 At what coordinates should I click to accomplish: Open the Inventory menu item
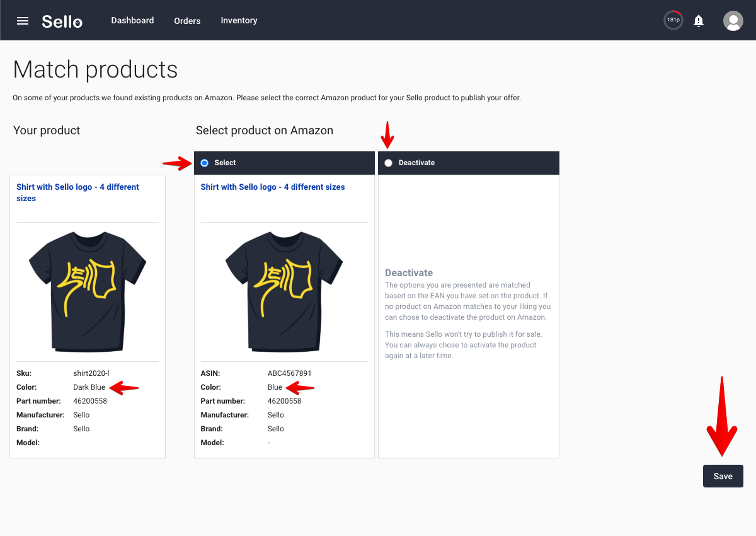239,20
